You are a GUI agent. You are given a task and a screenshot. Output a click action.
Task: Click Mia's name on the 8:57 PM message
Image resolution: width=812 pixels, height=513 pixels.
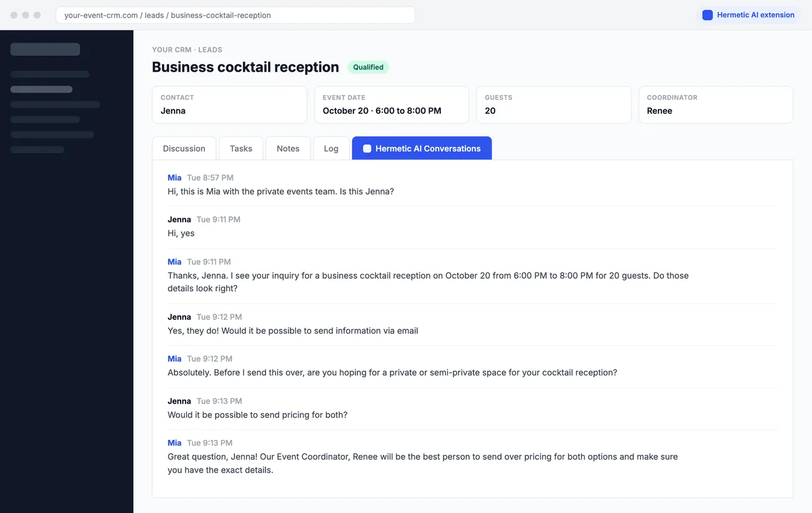[174, 178]
